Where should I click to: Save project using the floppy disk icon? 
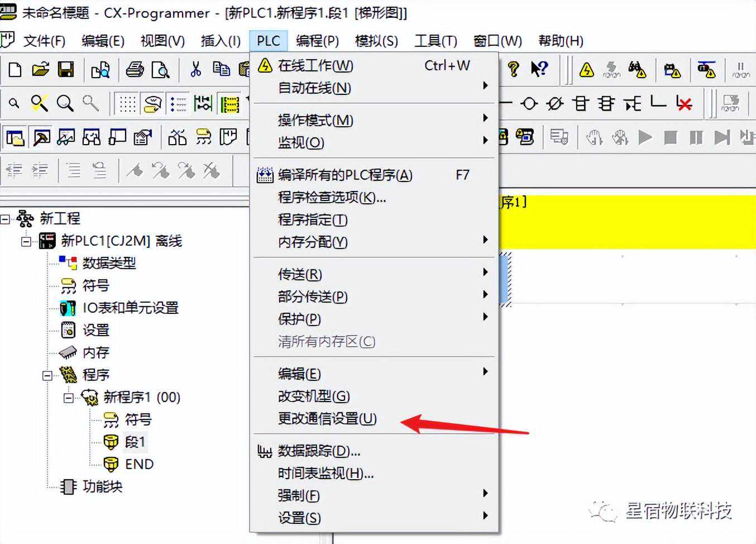(x=66, y=70)
